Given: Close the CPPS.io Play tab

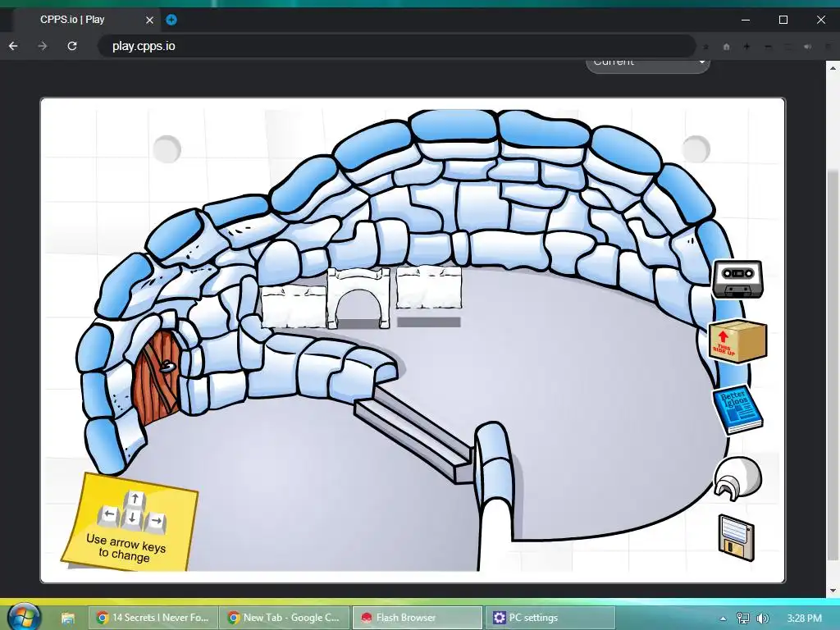Looking at the screenshot, I should coord(149,20).
